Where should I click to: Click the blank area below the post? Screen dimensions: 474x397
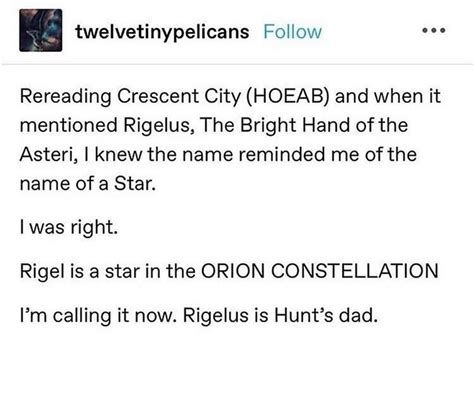coord(237,362)
